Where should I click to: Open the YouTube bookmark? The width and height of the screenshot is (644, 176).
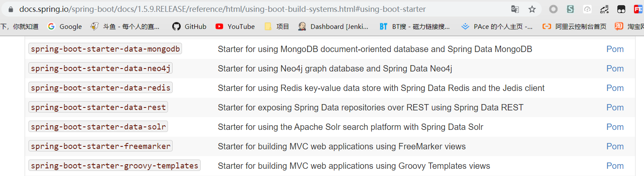point(235,26)
